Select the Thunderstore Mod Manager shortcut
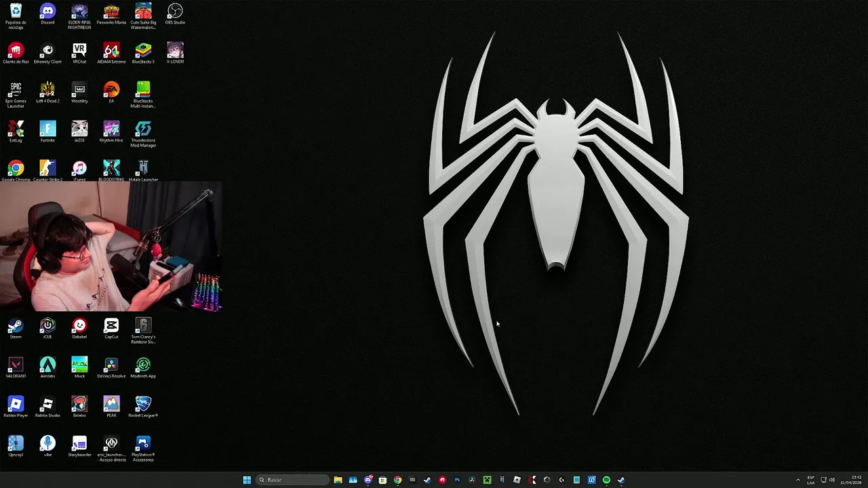The image size is (868, 488). [x=143, y=134]
